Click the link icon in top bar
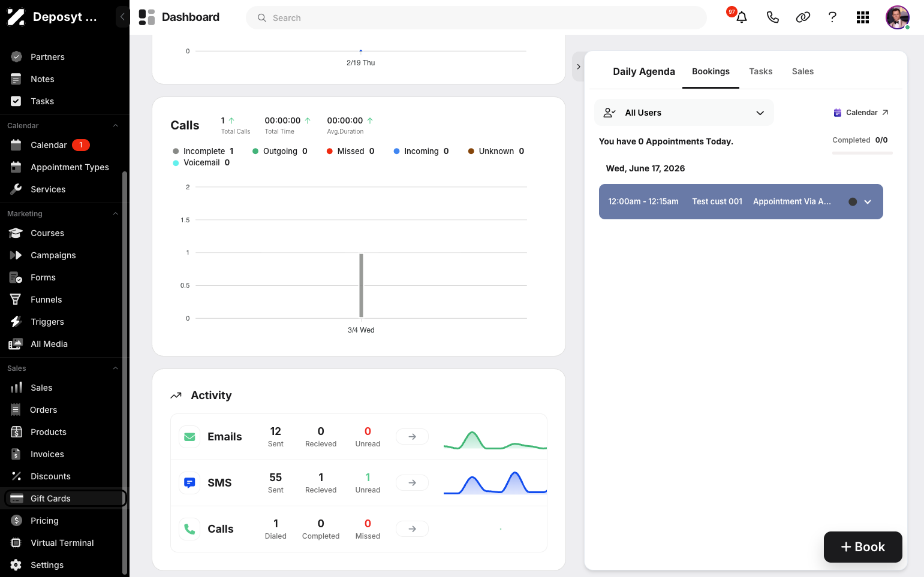Screen dimensions: 924x577 coord(803,17)
